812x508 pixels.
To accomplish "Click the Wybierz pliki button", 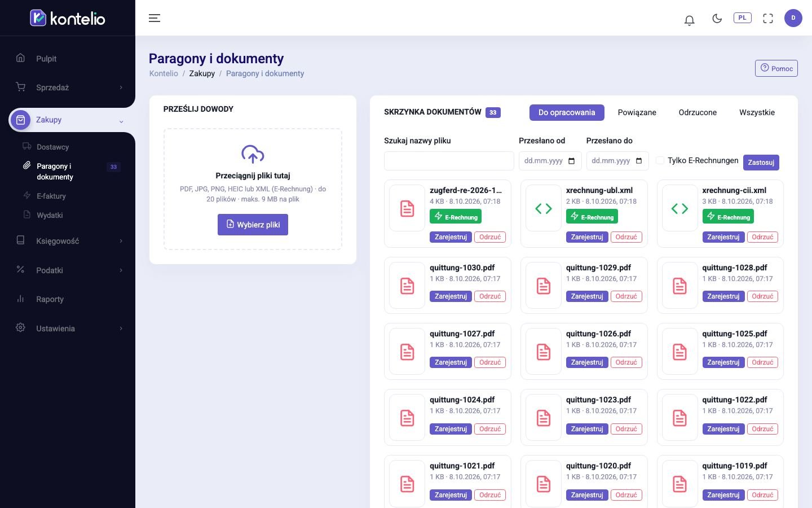I will pyautogui.click(x=253, y=225).
